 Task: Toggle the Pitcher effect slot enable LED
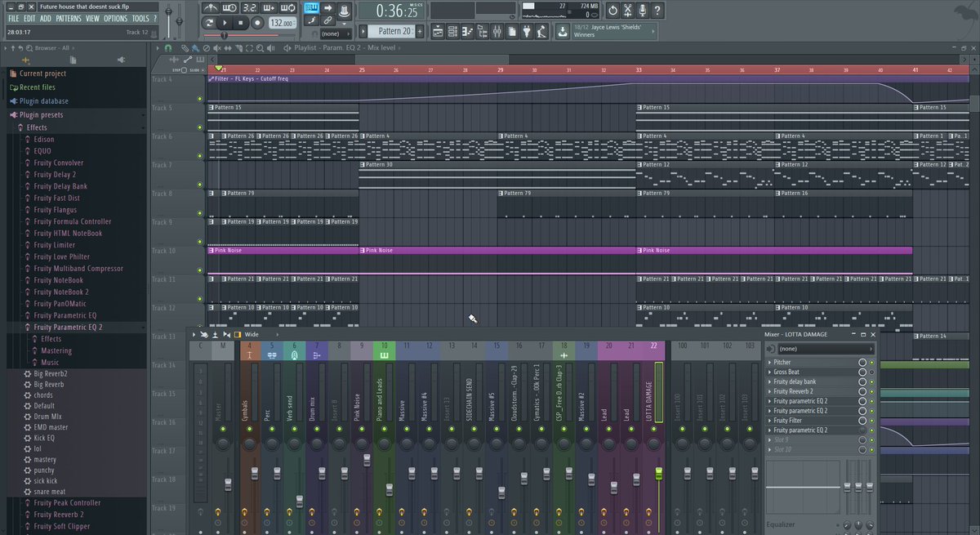pyautogui.click(x=871, y=362)
